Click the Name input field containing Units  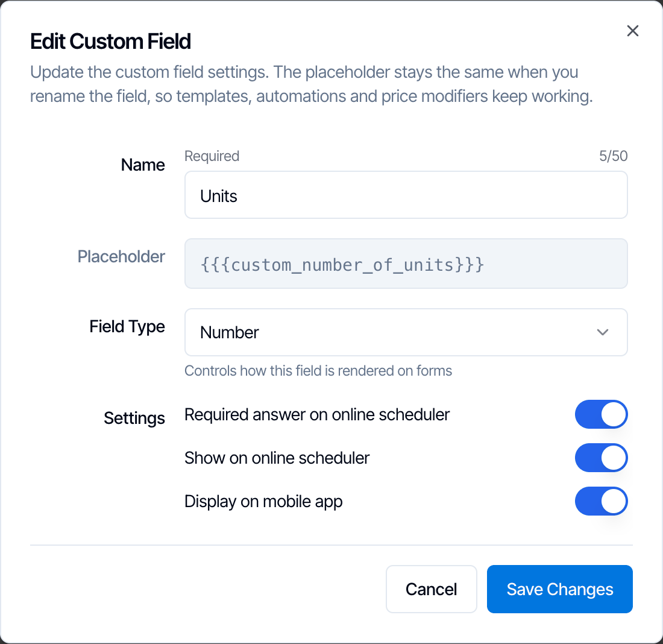point(406,195)
